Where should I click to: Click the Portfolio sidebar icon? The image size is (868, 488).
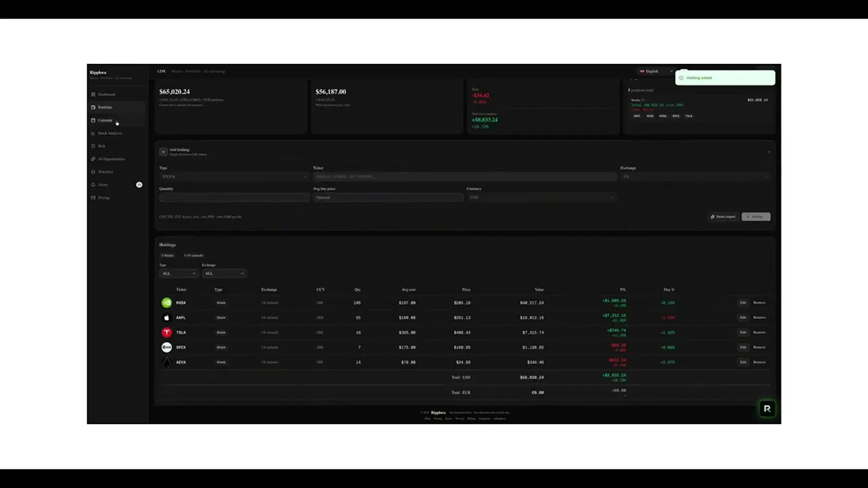(x=93, y=107)
